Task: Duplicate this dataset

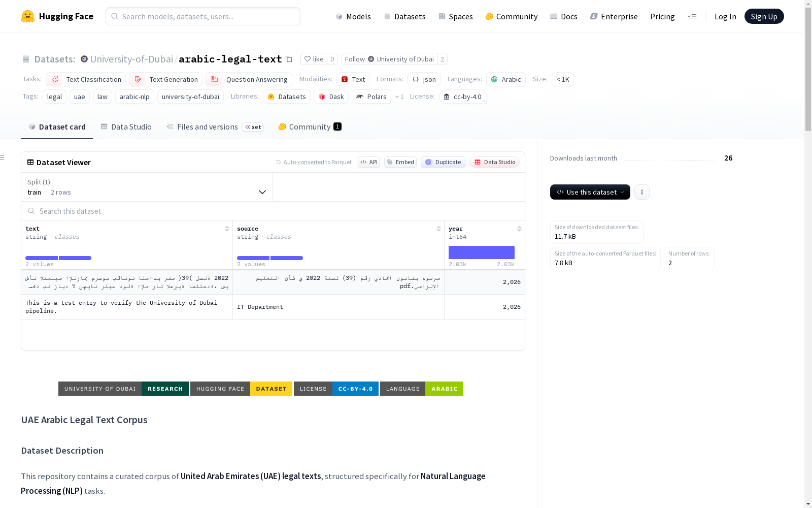Action: (x=443, y=162)
